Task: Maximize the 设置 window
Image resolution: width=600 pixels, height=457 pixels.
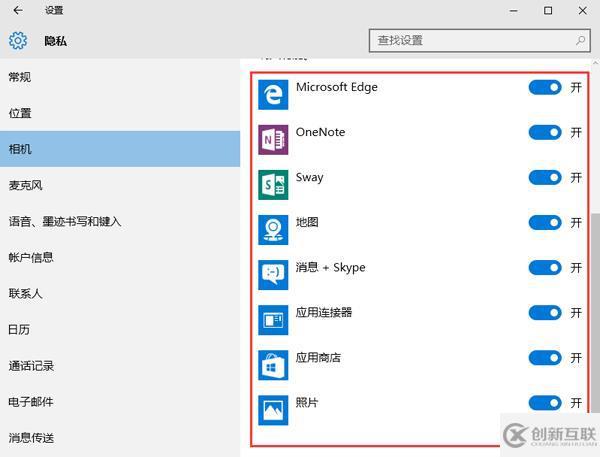Action: 548,11
